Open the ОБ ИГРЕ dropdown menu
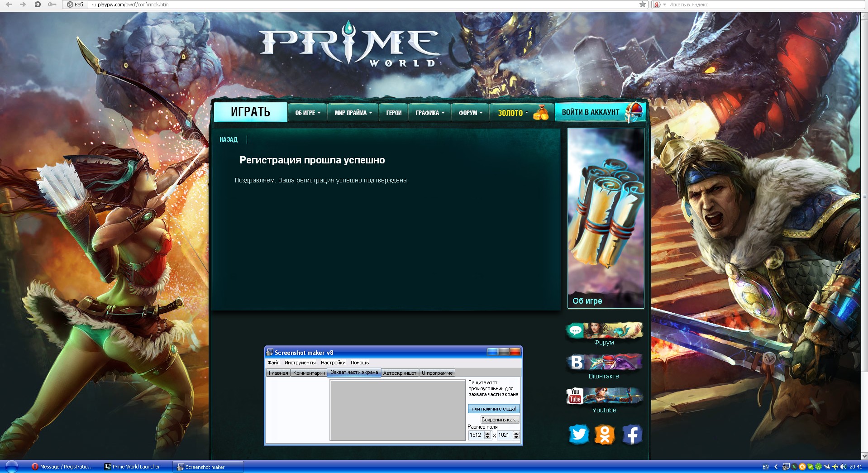Viewport: 868px width, 473px height. tap(307, 113)
